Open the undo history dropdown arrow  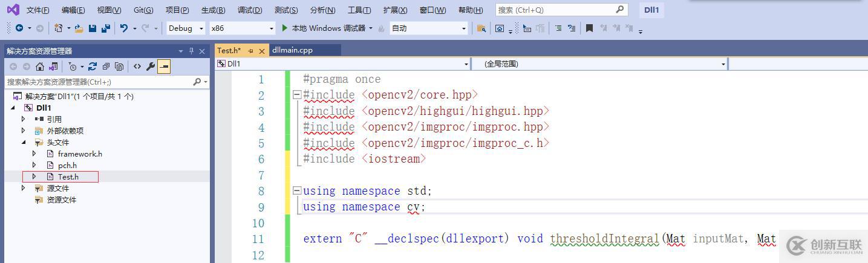(x=134, y=28)
